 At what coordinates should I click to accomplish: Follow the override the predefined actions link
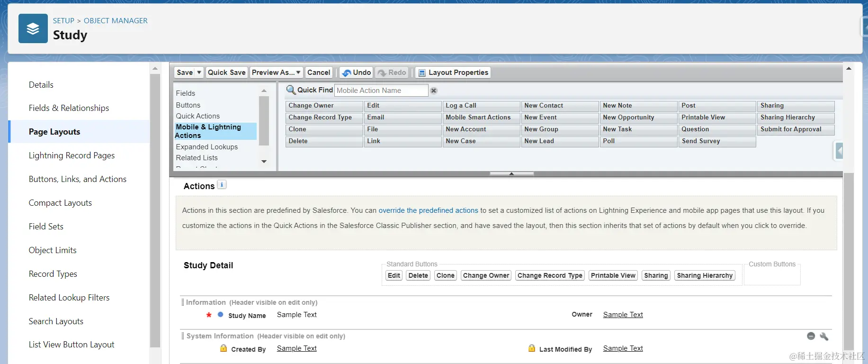tap(428, 210)
